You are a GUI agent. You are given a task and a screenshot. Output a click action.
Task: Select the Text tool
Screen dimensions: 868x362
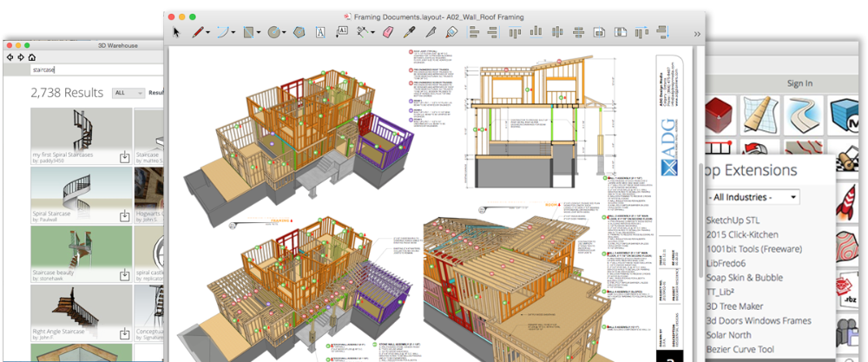pos(319,32)
